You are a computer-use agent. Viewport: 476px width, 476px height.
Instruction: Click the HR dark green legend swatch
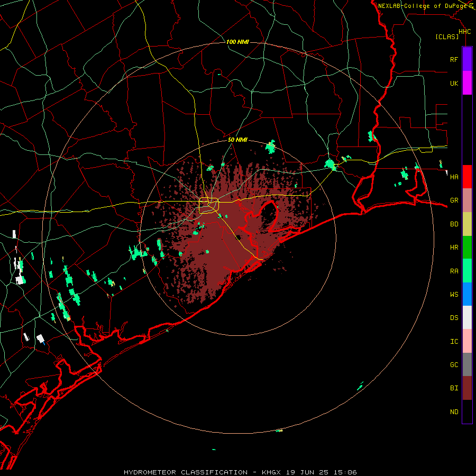467,248
